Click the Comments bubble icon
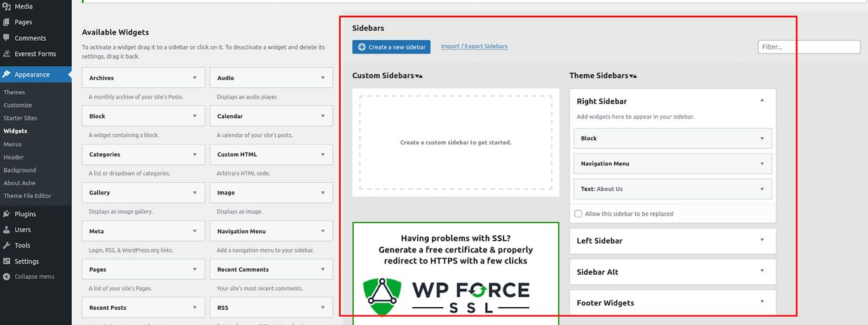The height and width of the screenshot is (325, 868). (6, 38)
